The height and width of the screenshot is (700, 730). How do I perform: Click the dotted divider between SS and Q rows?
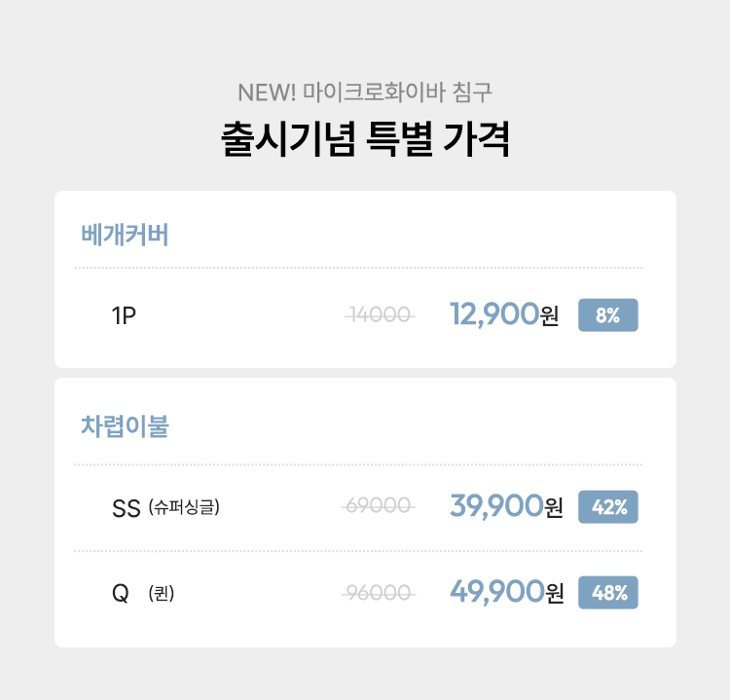point(358,551)
